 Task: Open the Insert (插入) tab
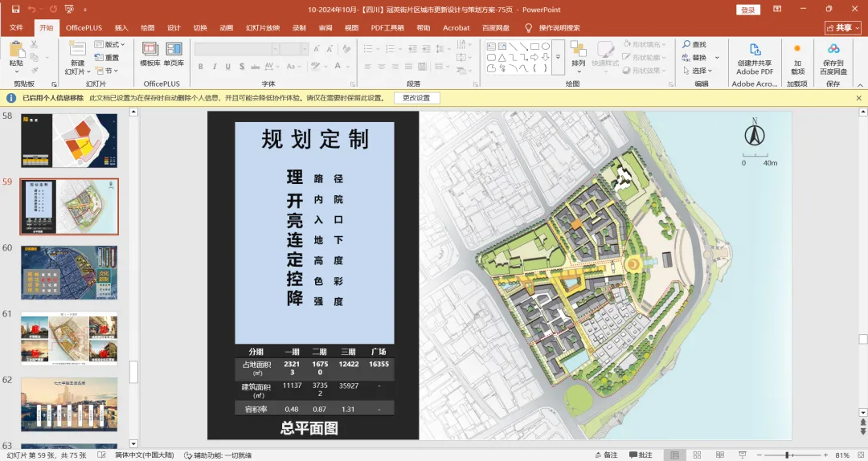tap(121, 27)
